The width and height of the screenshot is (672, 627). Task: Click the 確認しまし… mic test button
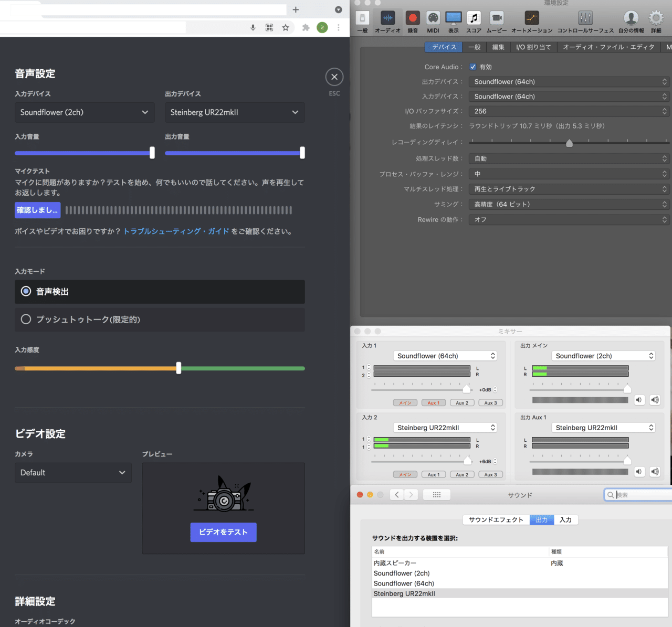(x=37, y=210)
